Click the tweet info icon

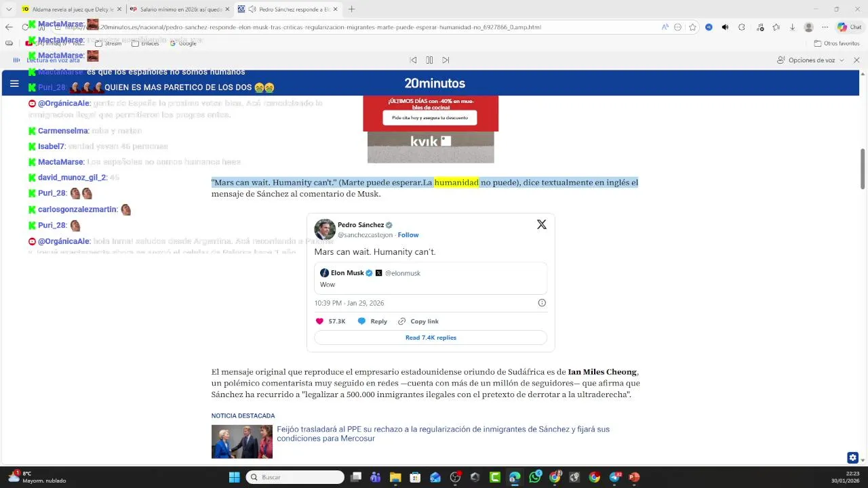coord(542,303)
